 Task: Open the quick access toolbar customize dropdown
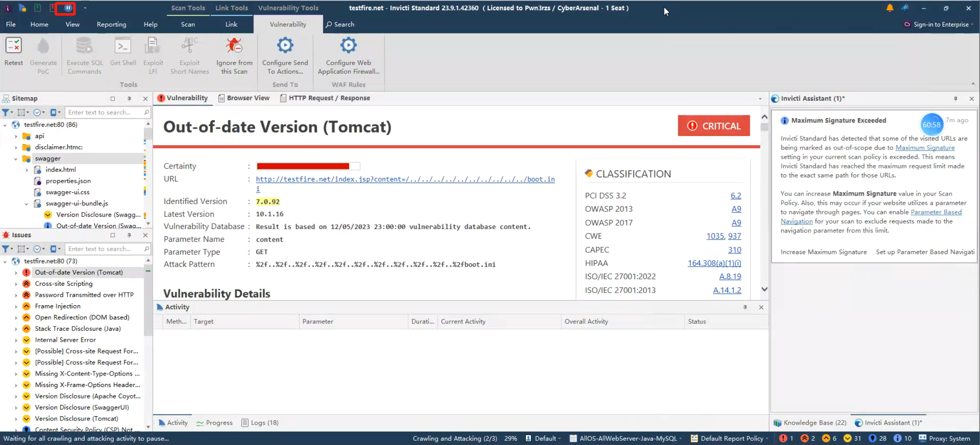click(85, 8)
